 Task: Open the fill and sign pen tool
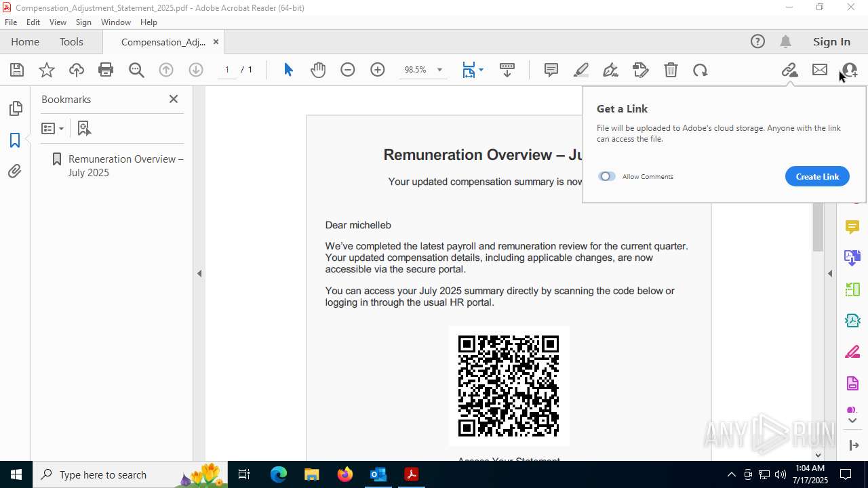click(x=610, y=70)
